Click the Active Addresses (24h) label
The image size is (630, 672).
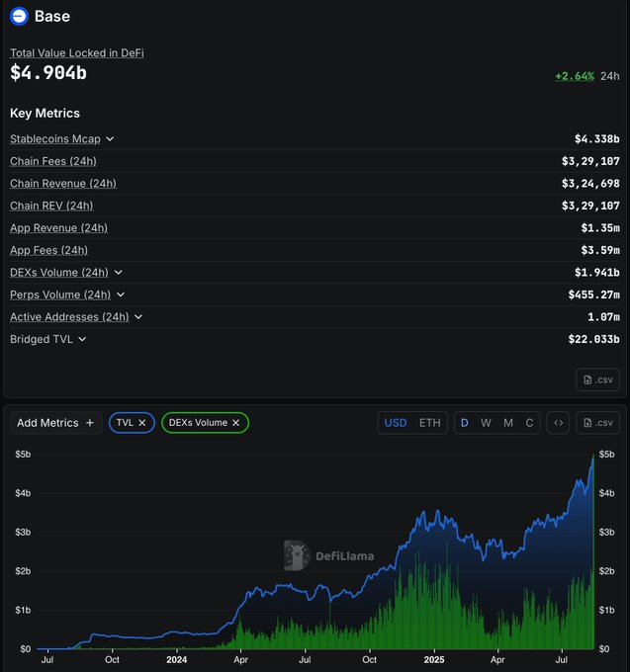[69, 317]
